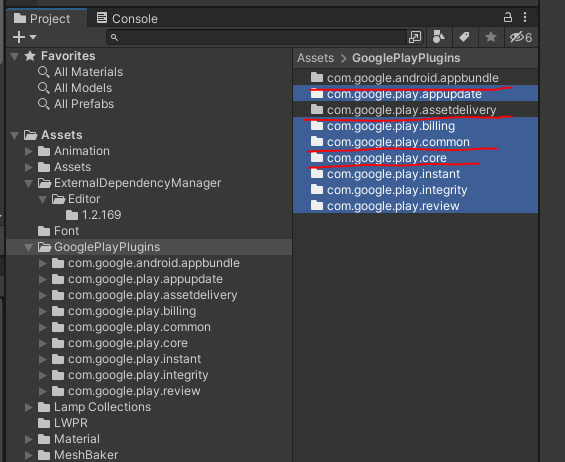Expand the Material folder arrow
Image resolution: width=565 pixels, height=462 pixels.
point(28,439)
